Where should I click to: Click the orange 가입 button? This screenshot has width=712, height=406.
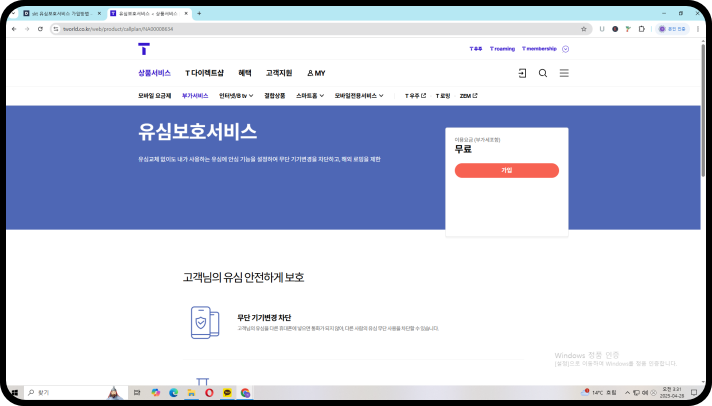click(507, 170)
